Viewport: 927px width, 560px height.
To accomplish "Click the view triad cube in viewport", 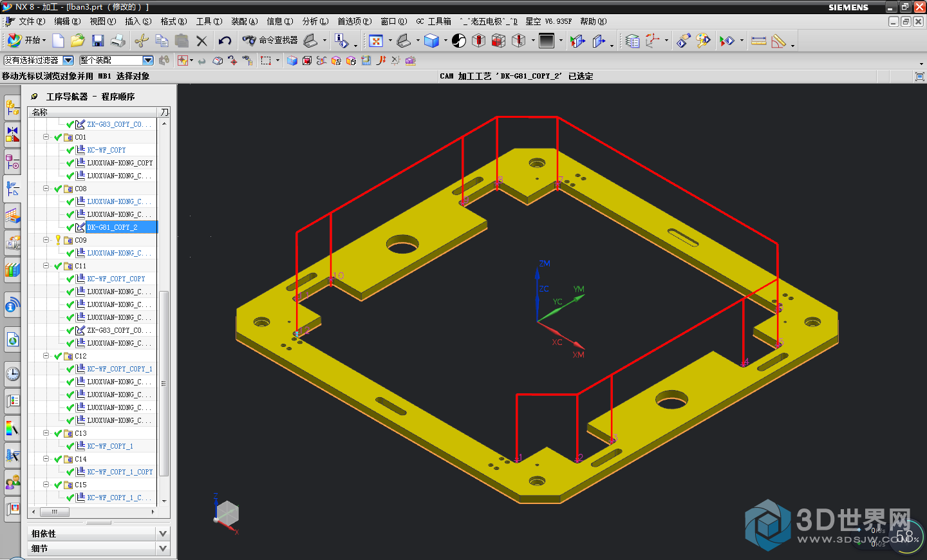I will (227, 514).
